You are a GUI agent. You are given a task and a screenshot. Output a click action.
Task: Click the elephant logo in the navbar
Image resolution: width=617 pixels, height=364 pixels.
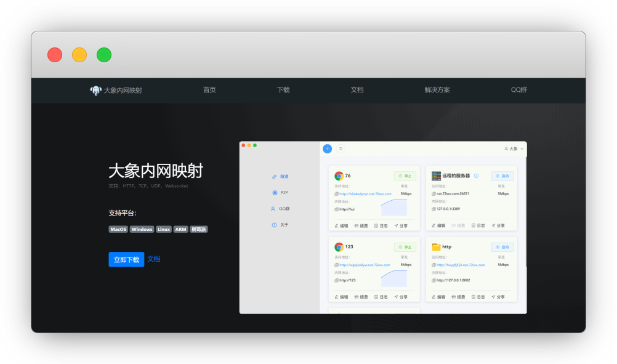tap(95, 90)
